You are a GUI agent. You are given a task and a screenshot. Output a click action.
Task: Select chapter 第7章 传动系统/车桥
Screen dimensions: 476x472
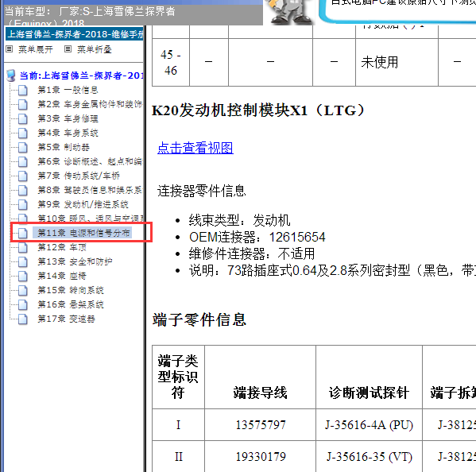click(x=79, y=176)
